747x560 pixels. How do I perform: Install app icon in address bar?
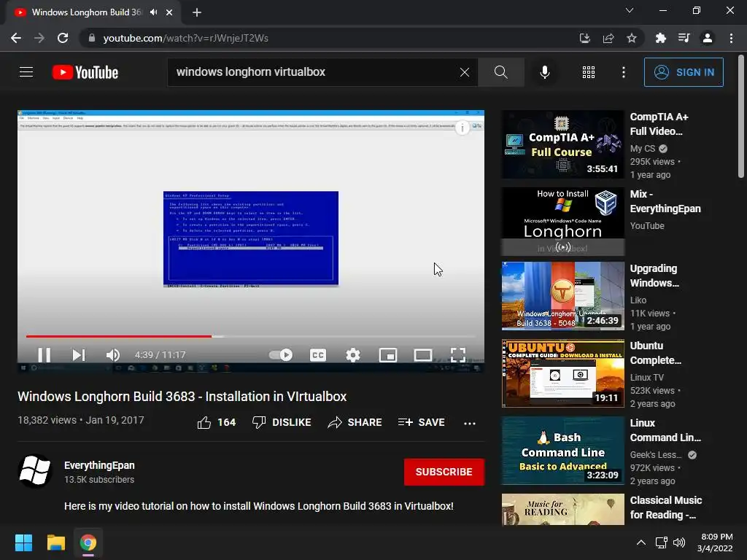click(585, 38)
